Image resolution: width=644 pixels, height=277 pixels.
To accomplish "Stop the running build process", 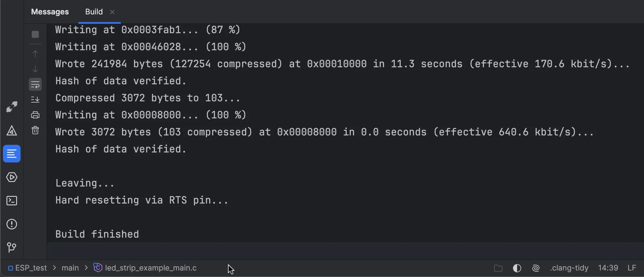I will (35, 34).
